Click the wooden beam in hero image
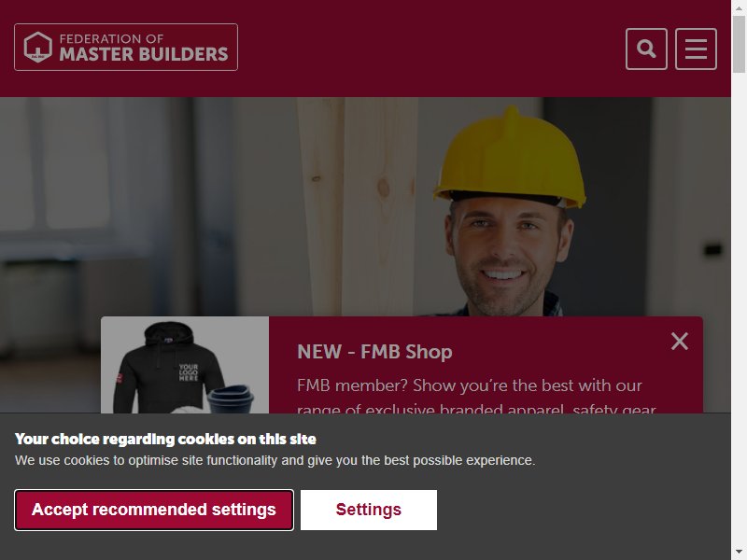 [x=358, y=206]
